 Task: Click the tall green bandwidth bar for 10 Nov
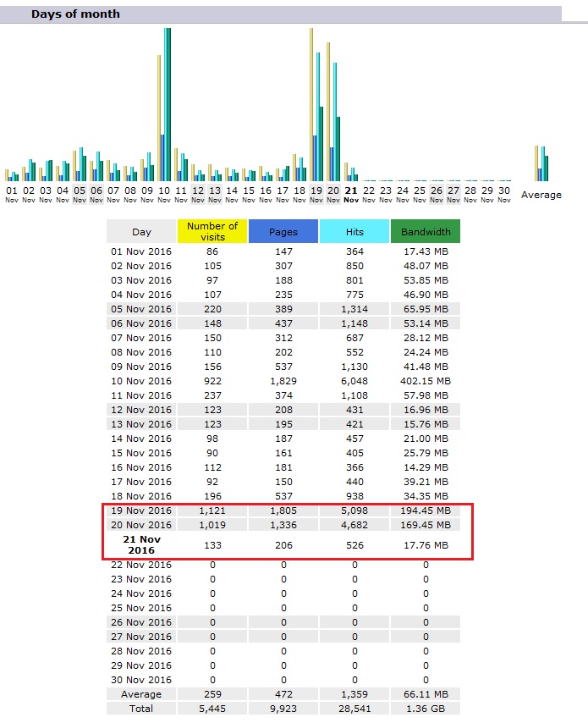click(168, 105)
